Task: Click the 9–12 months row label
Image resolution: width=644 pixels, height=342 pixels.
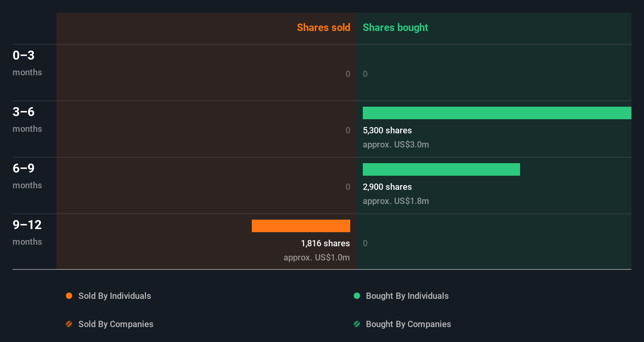Action: tap(27, 233)
